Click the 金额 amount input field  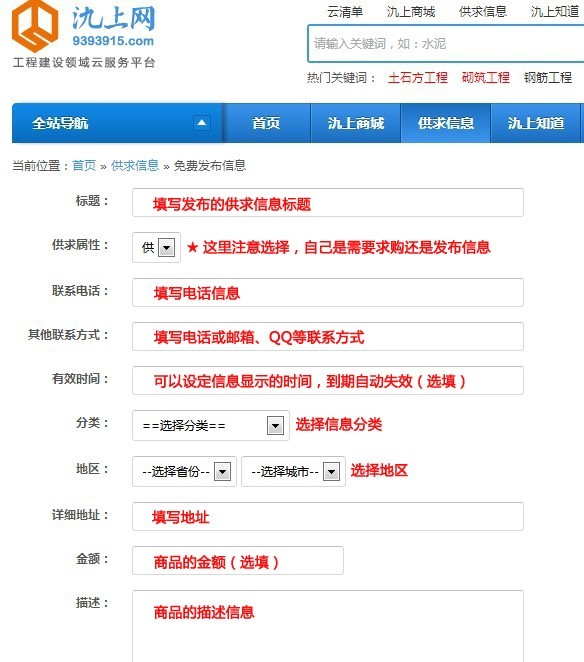tap(238, 561)
